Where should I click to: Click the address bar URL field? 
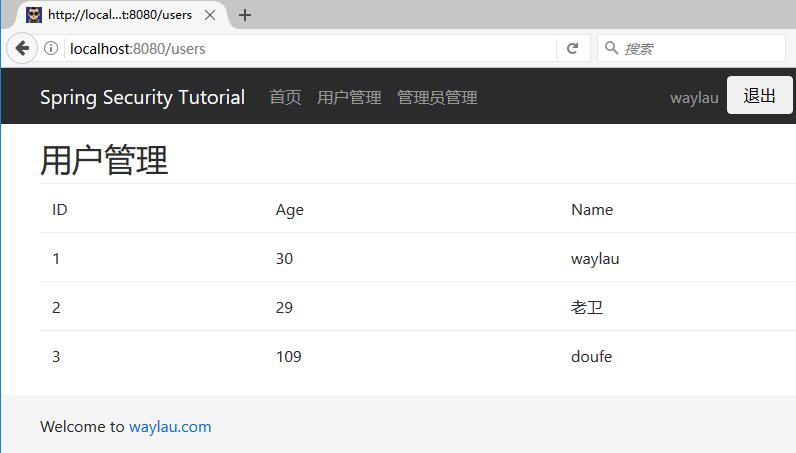pos(300,48)
